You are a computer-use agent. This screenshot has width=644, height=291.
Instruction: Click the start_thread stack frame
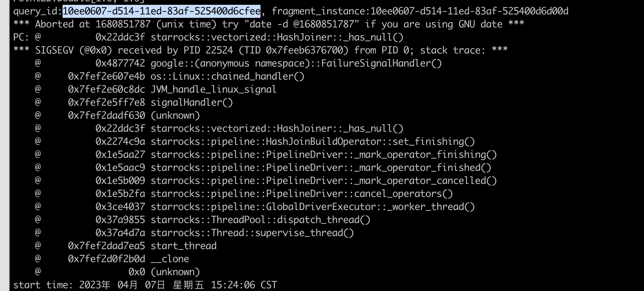pos(184,246)
